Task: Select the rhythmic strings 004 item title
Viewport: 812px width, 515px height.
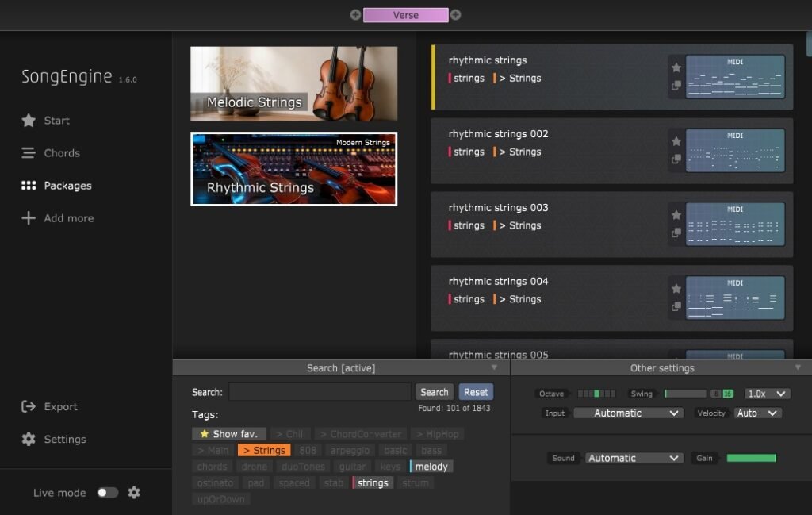Action: [x=498, y=282]
